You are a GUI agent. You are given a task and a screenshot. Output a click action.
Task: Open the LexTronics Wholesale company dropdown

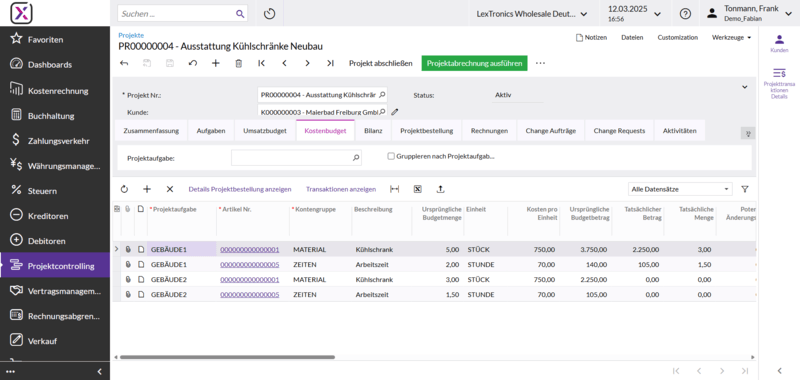coord(532,14)
